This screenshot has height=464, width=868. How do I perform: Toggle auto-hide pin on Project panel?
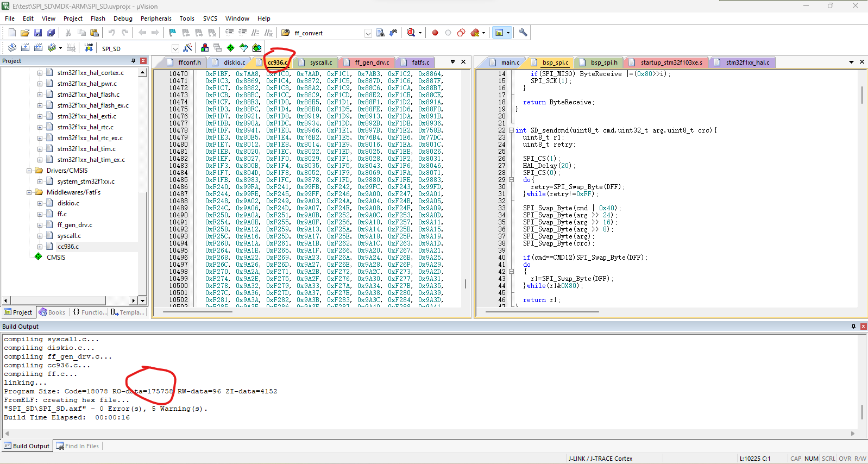(133, 61)
